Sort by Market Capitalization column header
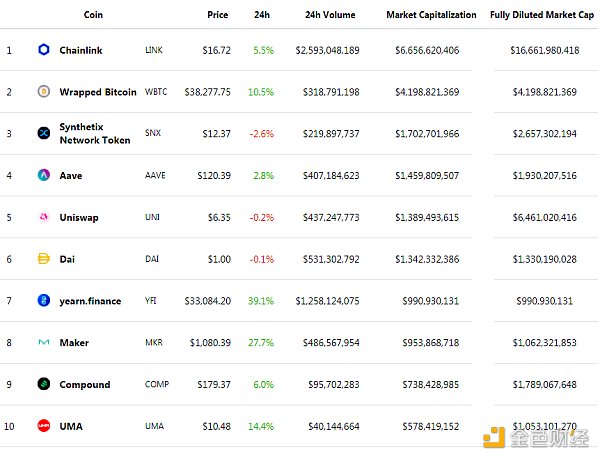This screenshot has height=459, width=600. click(x=431, y=15)
